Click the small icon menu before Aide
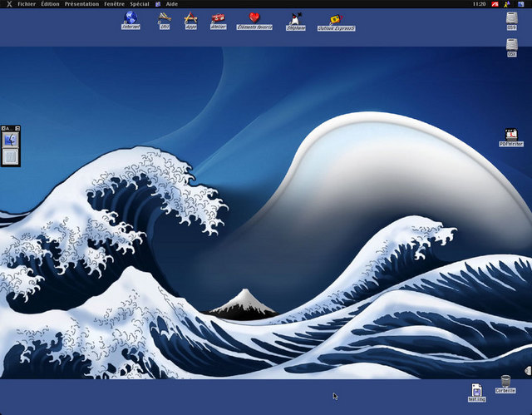This screenshot has width=532, height=415. point(158,4)
